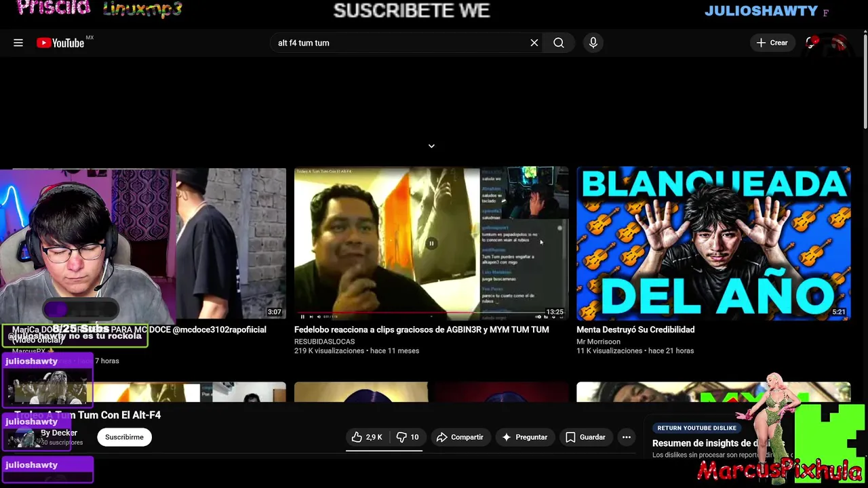Screen dimensions: 868x488
Task: Click the 219 K visualizaciones metadata text
Action: [x=329, y=351]
